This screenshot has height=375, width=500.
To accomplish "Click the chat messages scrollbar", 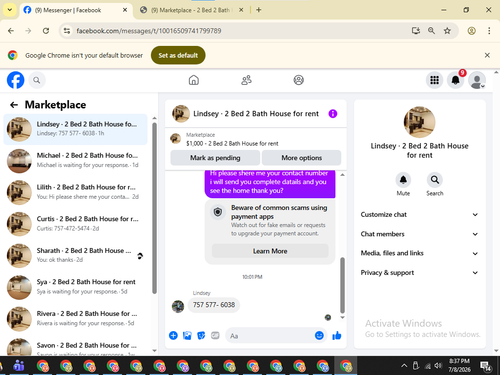I will tap(342, 285).
